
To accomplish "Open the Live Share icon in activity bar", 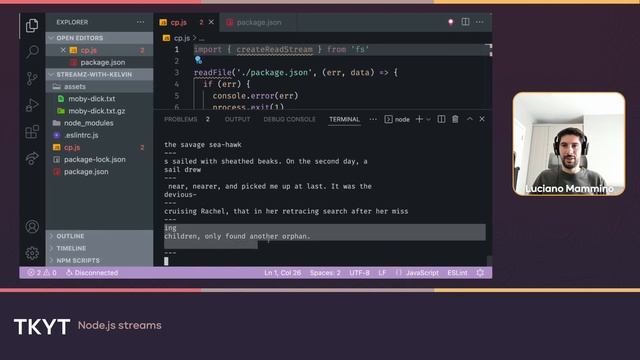I will click(32, 158).
